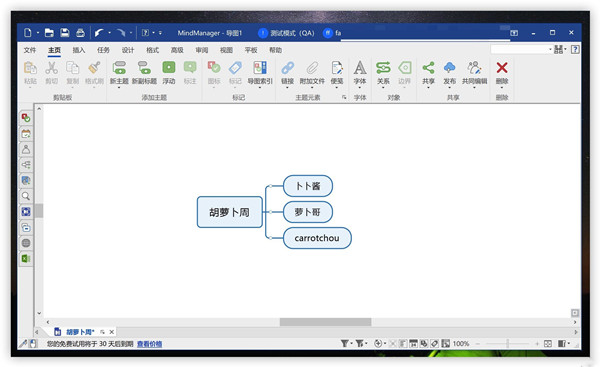The height and width of the screenshot is (367, 600).
Task: Expand the 删除 dropdown arrow
Action: pyautogui.click(x=502, y=88)
